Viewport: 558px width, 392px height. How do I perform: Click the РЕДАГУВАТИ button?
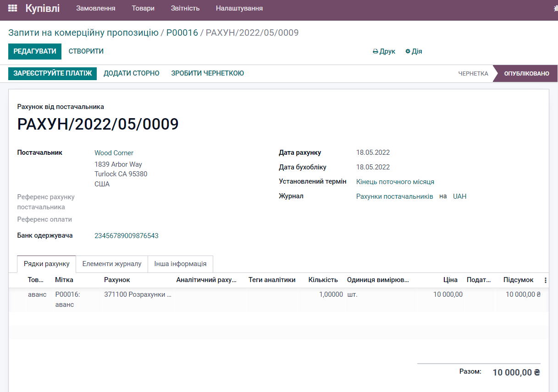point(34,51)
